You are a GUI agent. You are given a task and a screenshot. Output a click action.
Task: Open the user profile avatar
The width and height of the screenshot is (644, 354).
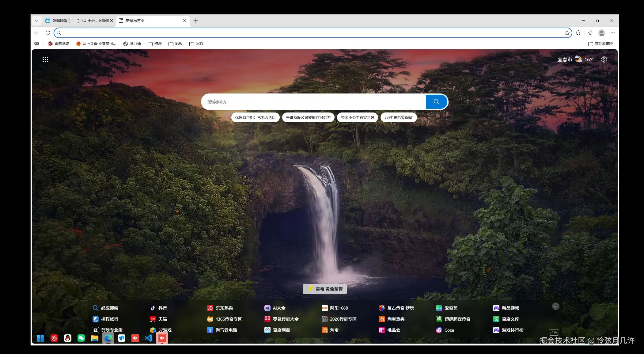(x=602, y=33)
